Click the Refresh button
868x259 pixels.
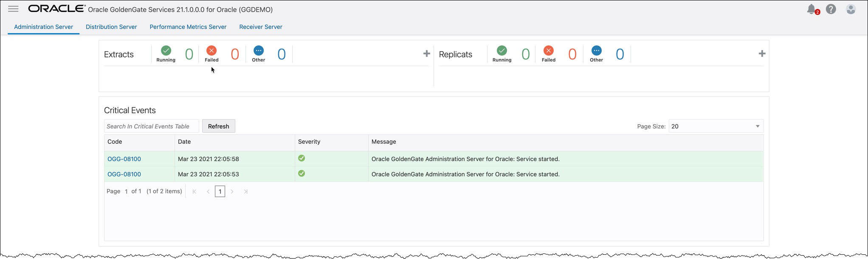219,126
